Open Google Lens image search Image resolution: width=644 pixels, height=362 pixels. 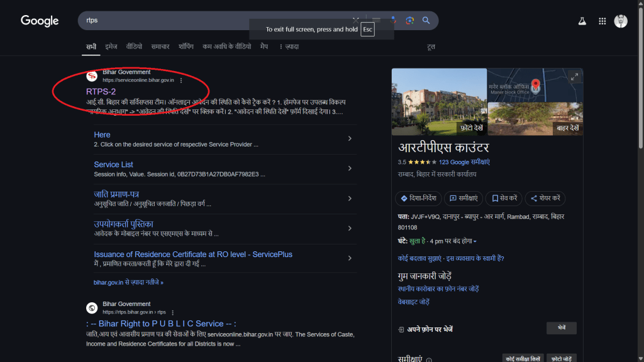(409, 21)
